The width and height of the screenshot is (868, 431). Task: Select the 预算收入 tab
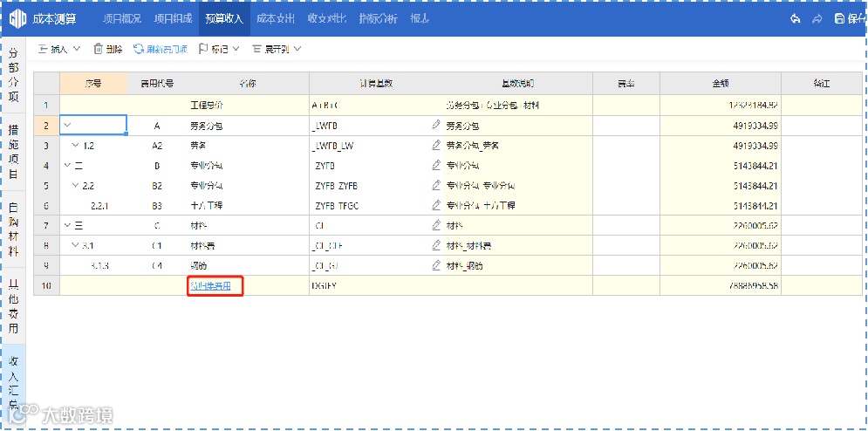[224, 19]
